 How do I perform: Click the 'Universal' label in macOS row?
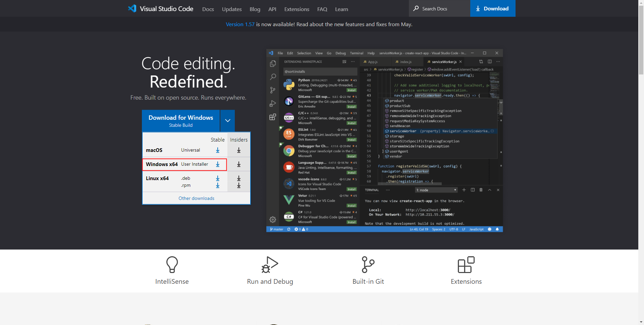[x=191, y=150]
